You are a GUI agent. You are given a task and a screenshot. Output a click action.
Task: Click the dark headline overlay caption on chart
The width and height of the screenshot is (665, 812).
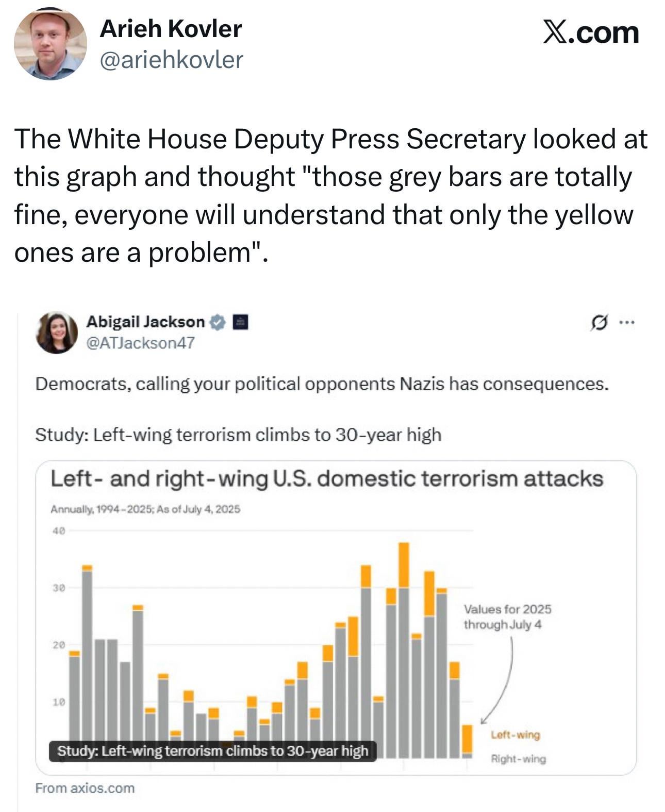point(212,751)
